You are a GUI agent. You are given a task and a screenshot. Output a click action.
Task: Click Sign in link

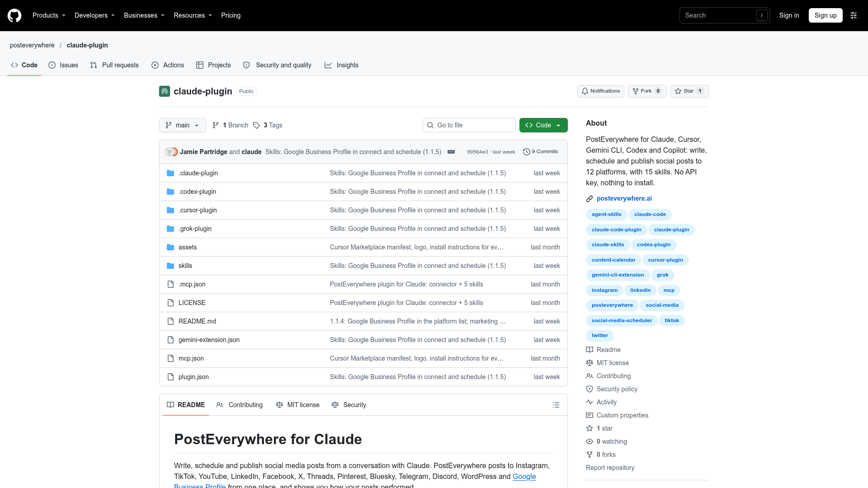(x=789, y=15)
